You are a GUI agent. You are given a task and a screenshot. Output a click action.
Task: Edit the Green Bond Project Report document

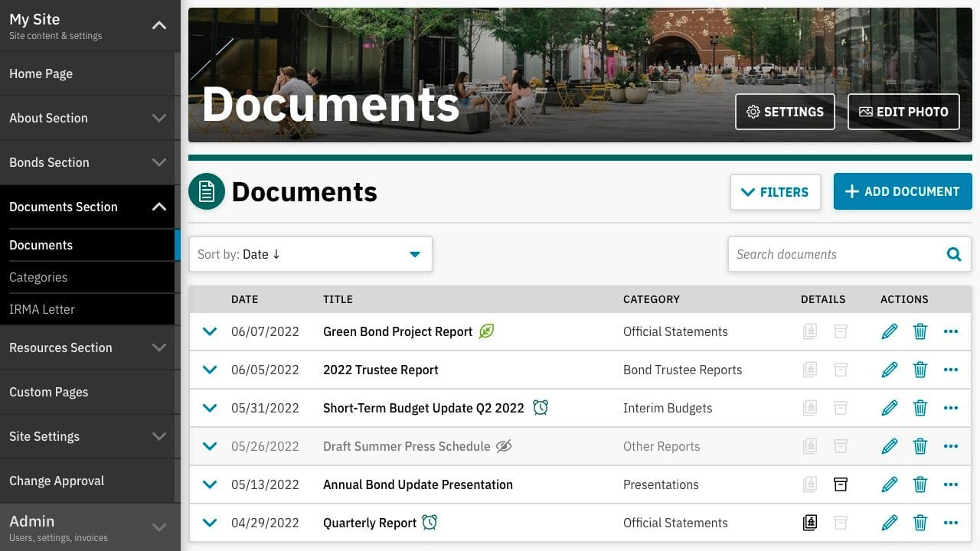coord(889,331)
